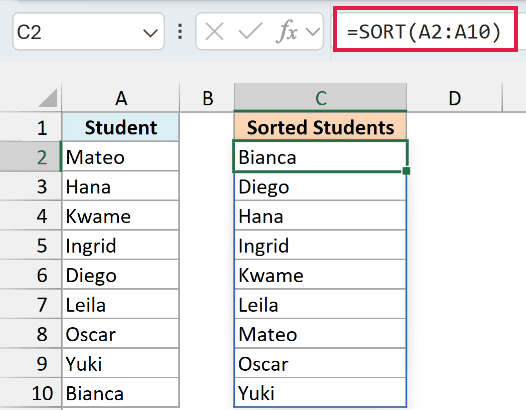Select cell C4 containing Hana

coord(320,216)
